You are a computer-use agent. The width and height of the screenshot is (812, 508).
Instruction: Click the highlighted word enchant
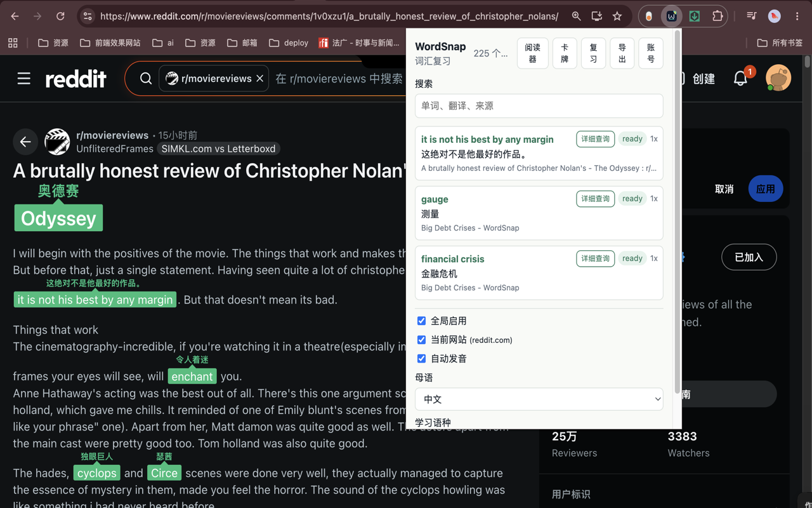pos(192,377)
